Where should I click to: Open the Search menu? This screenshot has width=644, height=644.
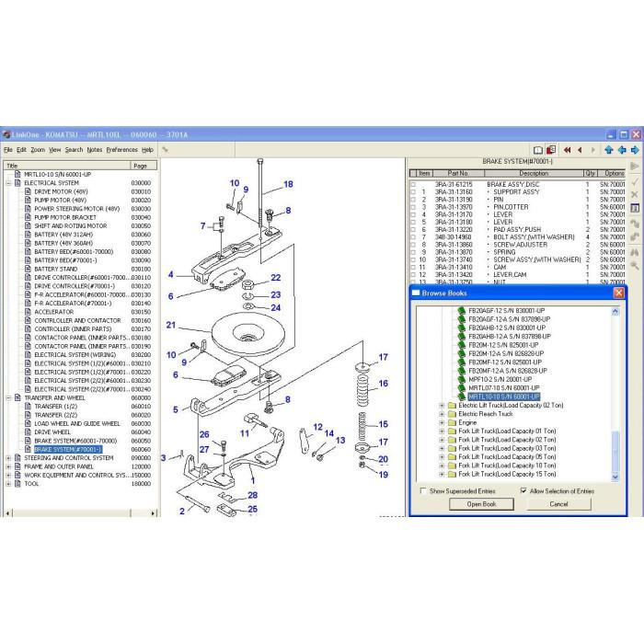pos(74,150)
